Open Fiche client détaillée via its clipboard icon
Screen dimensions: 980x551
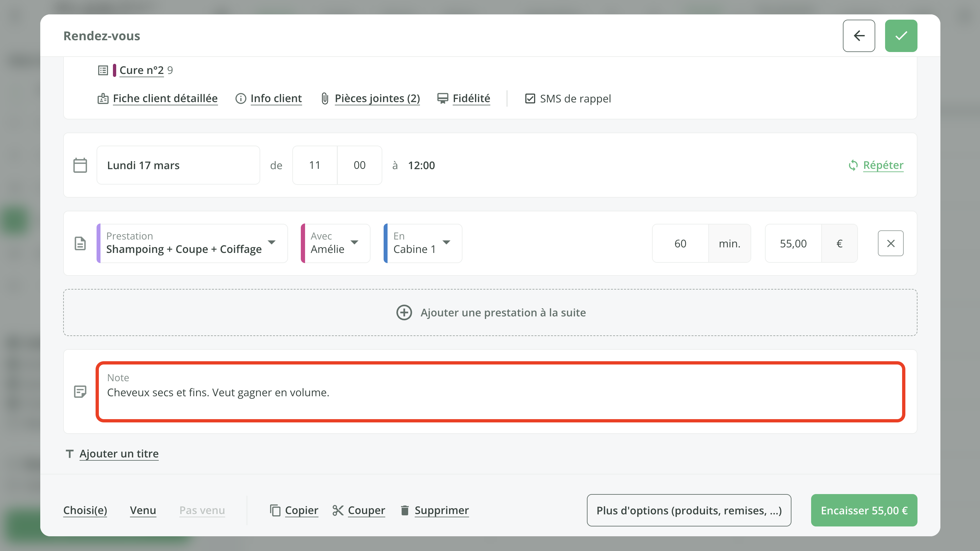click(x=102, y=98)
